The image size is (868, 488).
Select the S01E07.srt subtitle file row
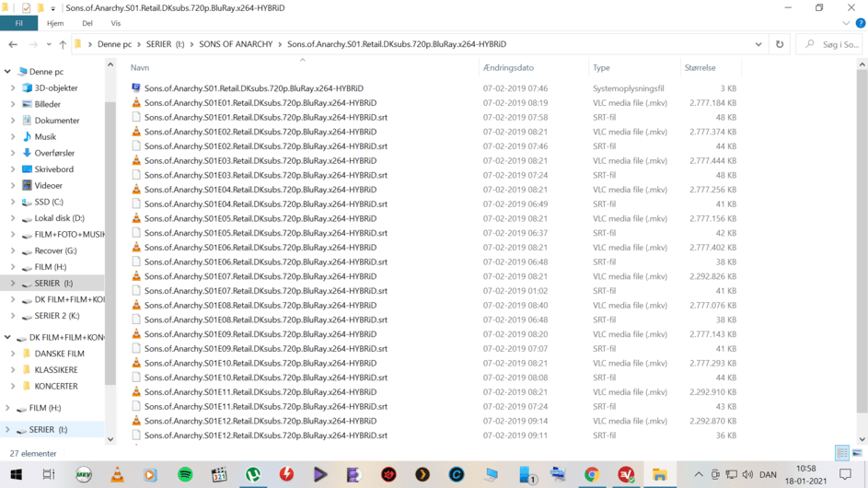(434, 291)
